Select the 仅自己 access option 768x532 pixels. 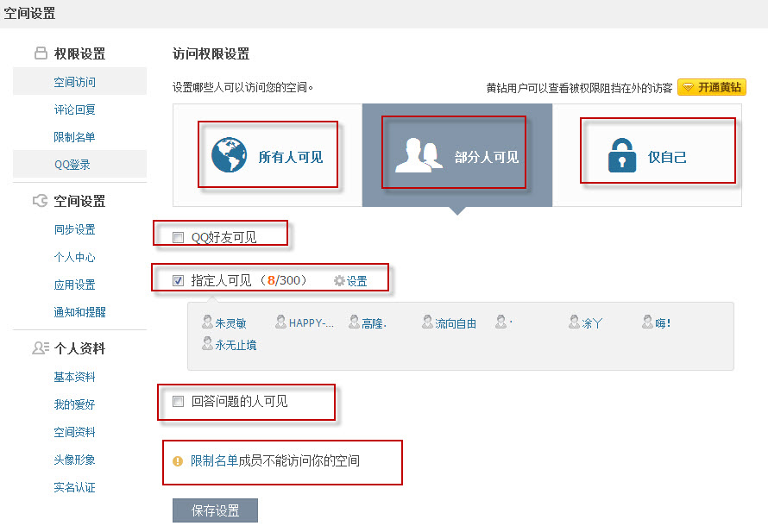(x=646, y=155)
